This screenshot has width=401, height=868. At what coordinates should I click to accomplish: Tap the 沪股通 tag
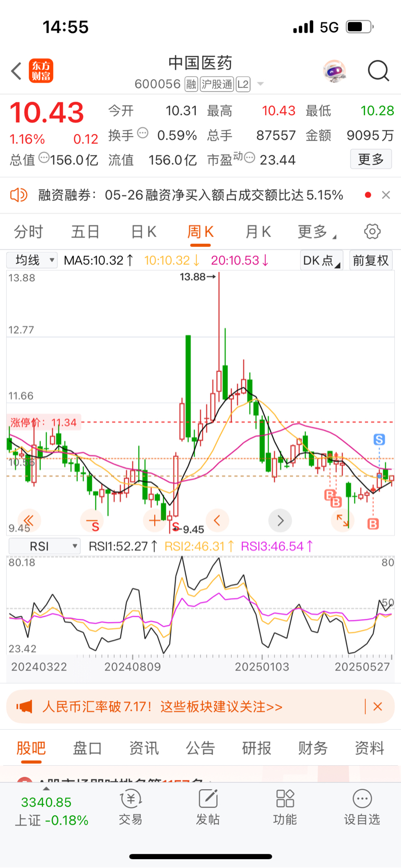click(x=217, y=84)
